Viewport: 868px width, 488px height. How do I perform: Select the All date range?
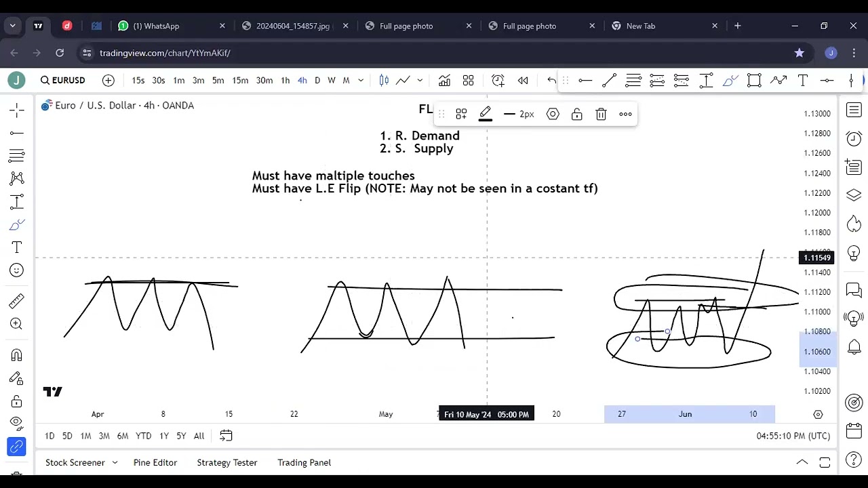pos(199,436)
